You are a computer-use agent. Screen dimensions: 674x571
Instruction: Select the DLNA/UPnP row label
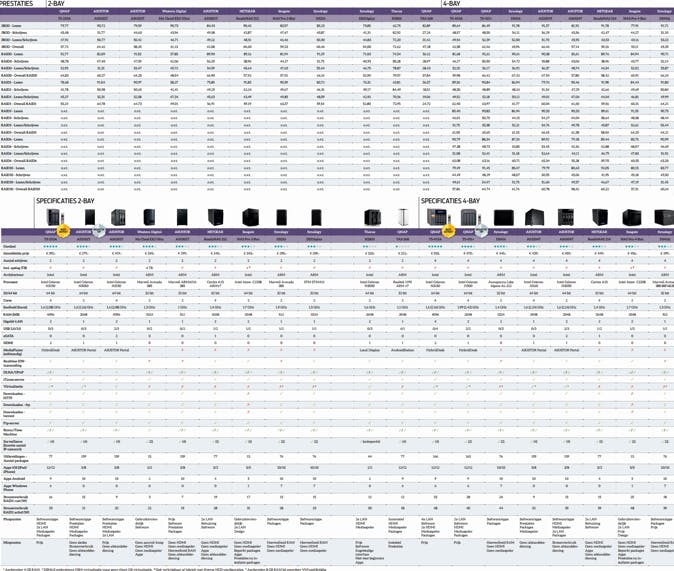tap(13, 372)
